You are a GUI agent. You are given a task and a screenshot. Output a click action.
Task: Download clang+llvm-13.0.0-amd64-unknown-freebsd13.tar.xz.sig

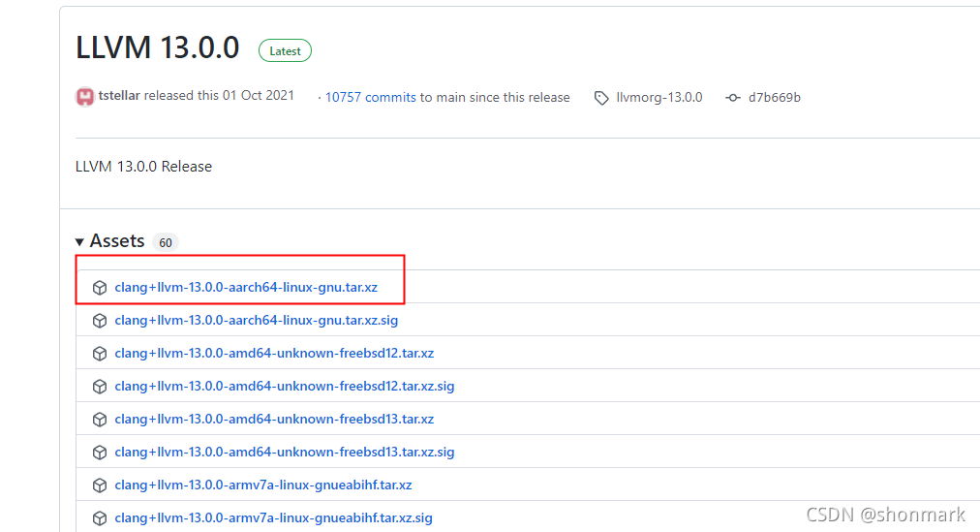point(285,452)
